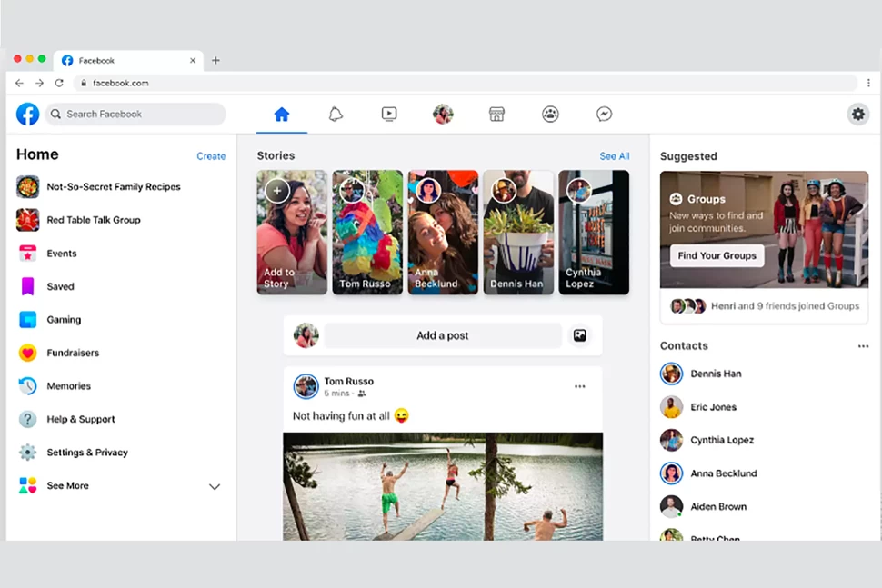The width and height of the screenshot is (882, 588).
Task: Click the Create link next to Home
Action: point(211,156)
